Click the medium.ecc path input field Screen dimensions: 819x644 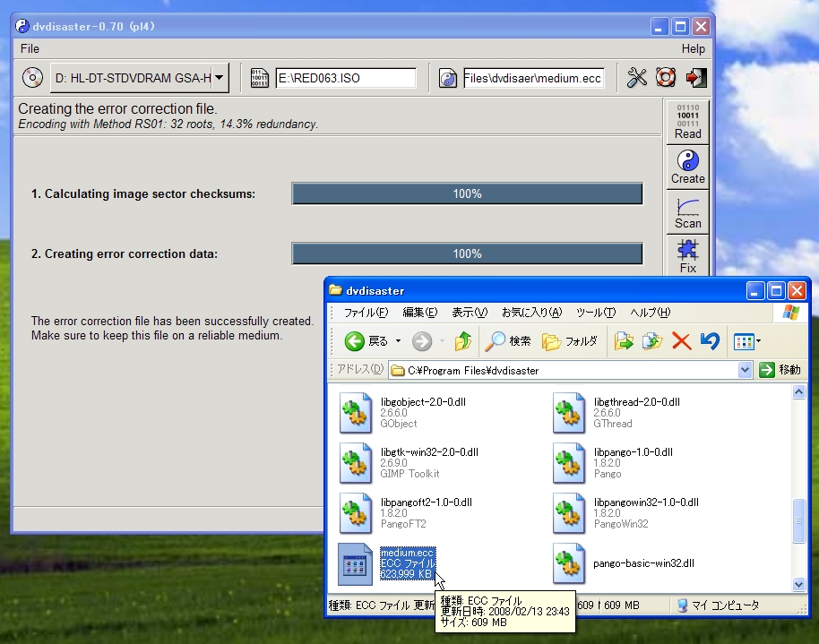534,78
